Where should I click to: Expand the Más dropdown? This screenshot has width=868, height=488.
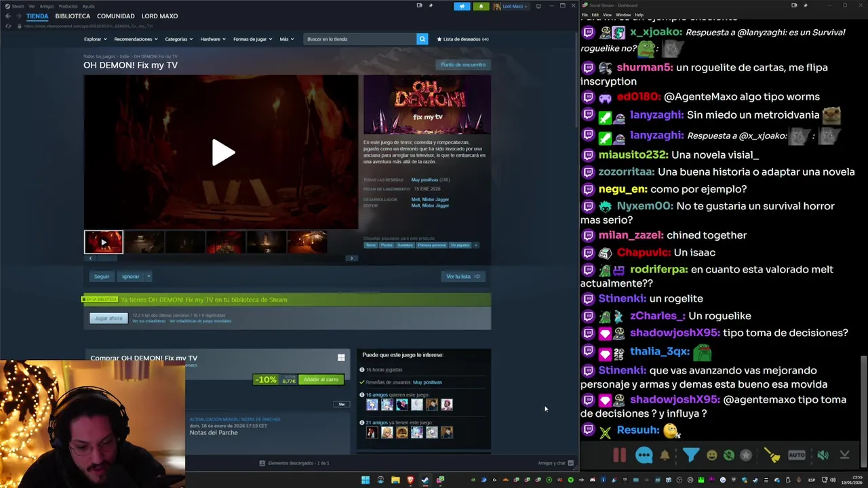286,39
